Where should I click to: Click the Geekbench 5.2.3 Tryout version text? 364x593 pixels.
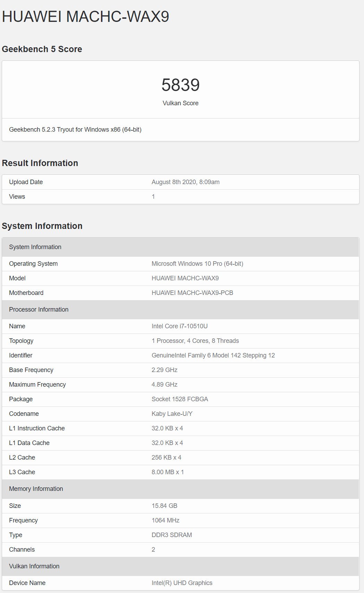(75, 130)
